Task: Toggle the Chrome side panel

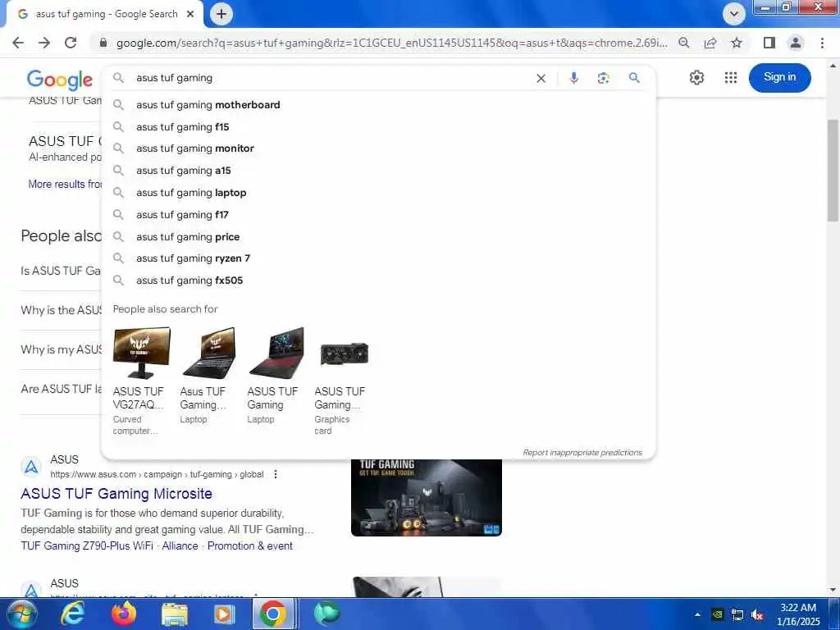Action: [x=769, y=43]
